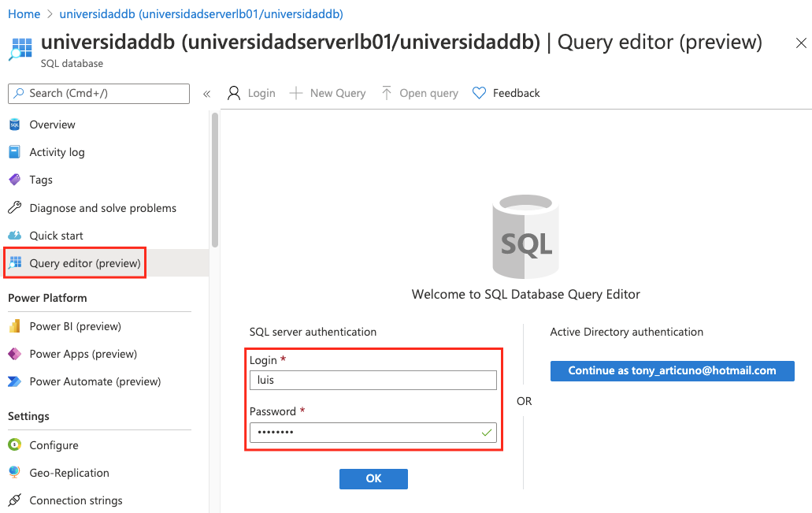Click inside the search Cmd+/ box
Screen dimensions: 812x513
pyautogui.click(x=98, y=93)
